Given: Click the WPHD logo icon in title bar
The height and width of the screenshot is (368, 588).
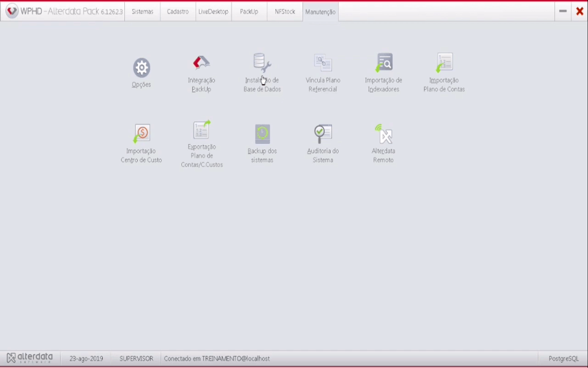Looking at the screenshot, I should coord(12,11).
